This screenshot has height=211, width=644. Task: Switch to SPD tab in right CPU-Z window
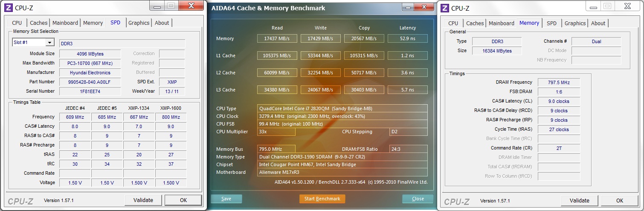[x=552, y=23]
